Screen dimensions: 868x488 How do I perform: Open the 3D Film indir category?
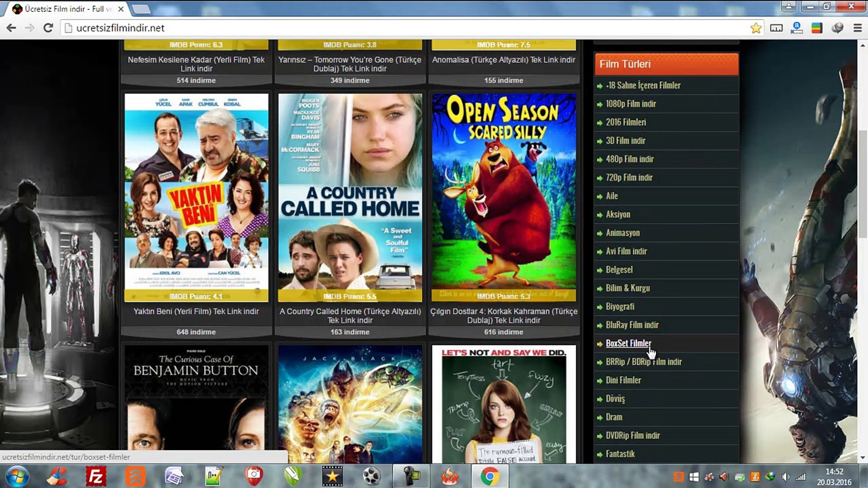[x=625, y=141]
